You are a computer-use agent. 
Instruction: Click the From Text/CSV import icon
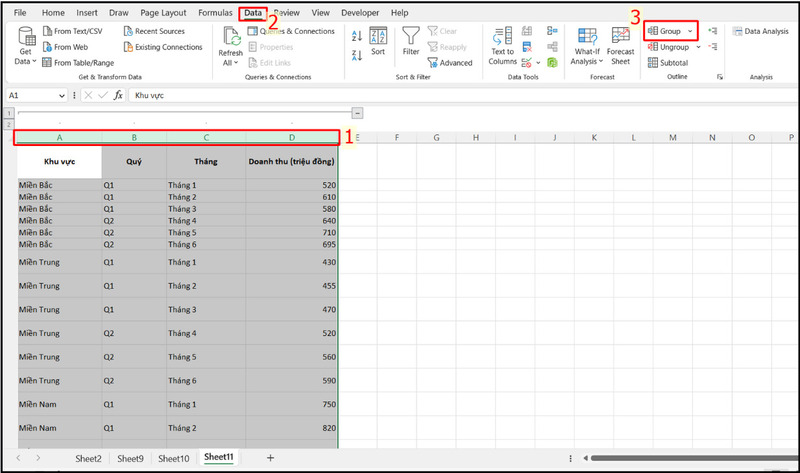(x=48, y=31)
